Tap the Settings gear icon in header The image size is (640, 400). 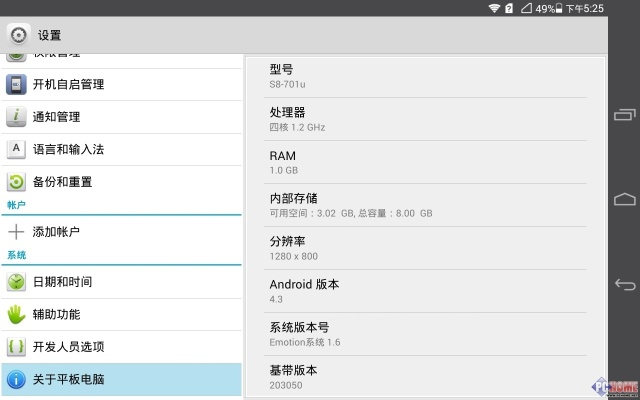tap(19, 35)
